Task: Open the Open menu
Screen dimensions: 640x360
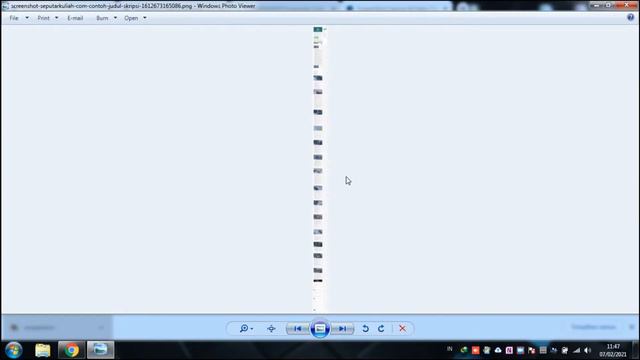Action: (131, 18)
